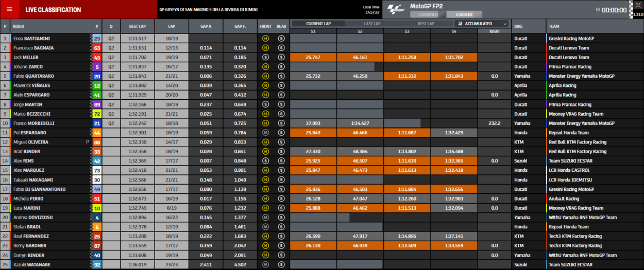Viewport: 644px width, 270px height.
Task: Select the CURRENT LAP tab
Action: [x=318, y=24]
